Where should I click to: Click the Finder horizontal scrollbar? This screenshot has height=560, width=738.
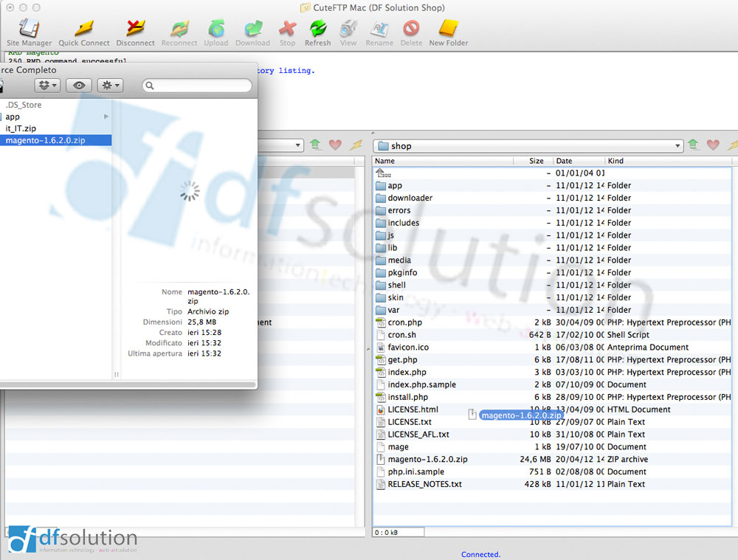(128, 384)
